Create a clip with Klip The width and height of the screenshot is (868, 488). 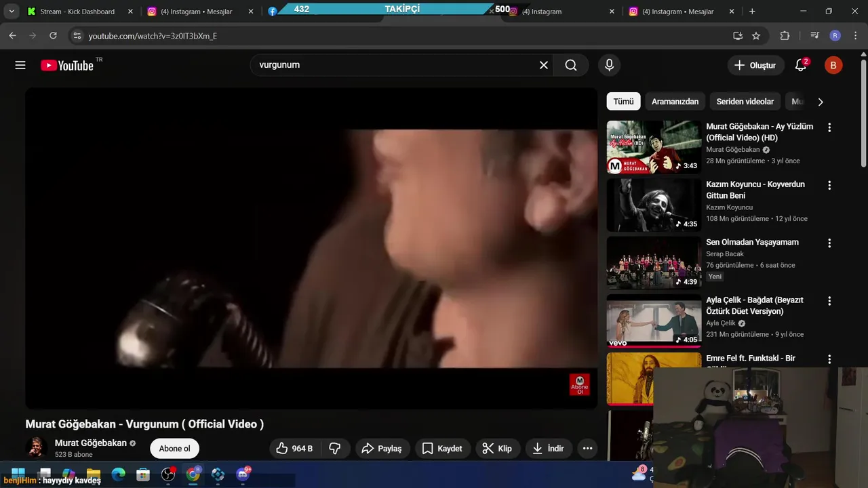coord(498,448)
